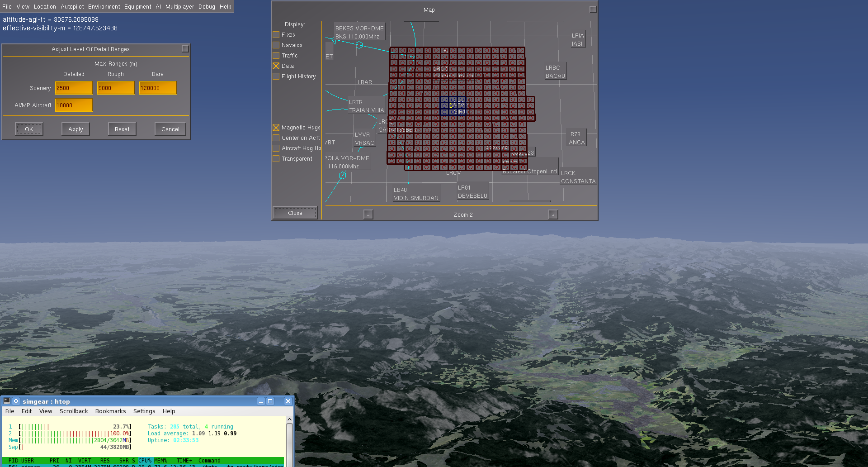Click the Map dialog corner close box

point(593,9)
